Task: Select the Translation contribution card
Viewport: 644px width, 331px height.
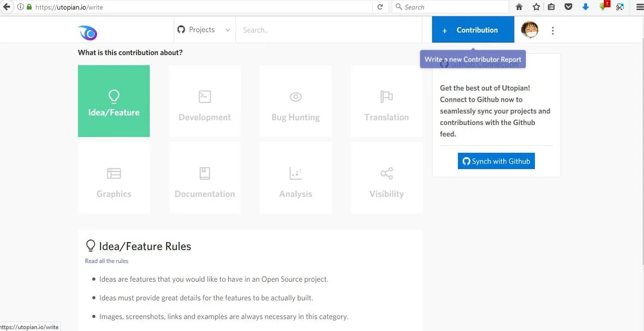Action: point(386,101)
